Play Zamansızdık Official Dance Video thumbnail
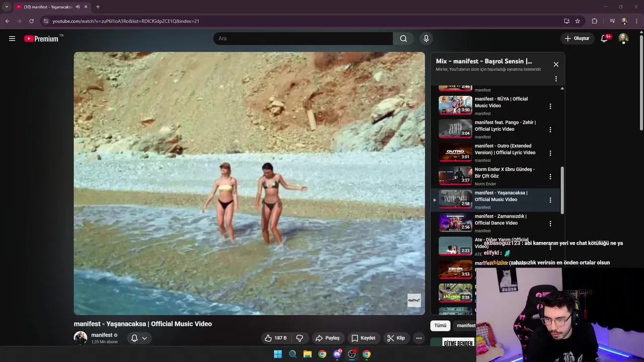Screen dimensions: 644x362 click(455, 223)
